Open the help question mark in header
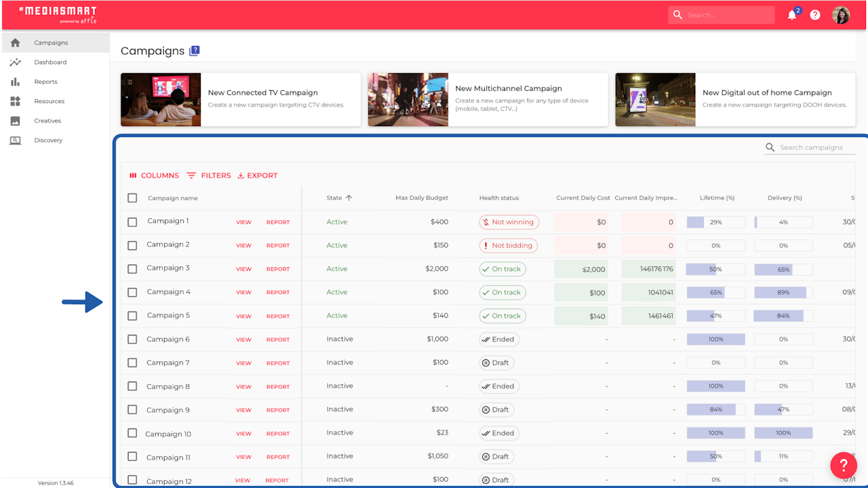868x488 pixels. pos(815,15)
